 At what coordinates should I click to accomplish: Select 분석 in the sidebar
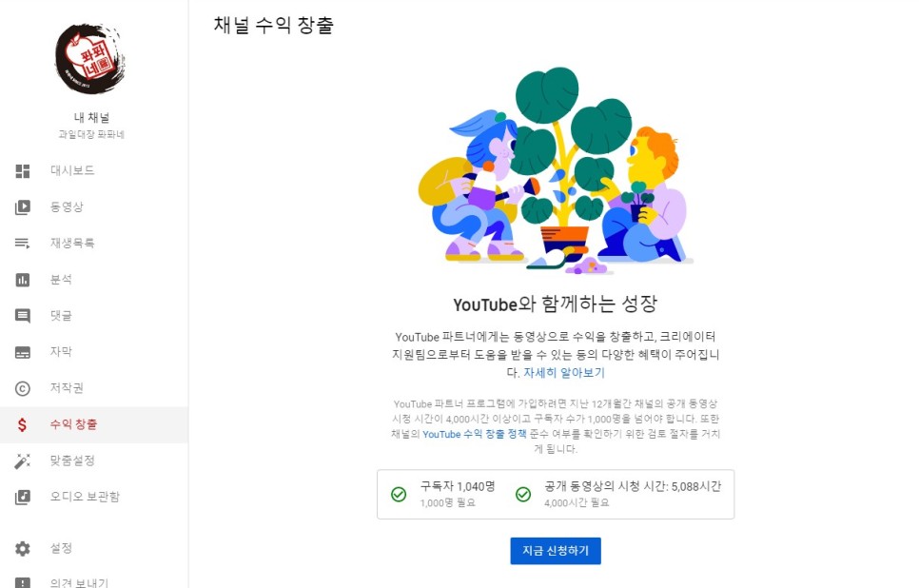coord(94,280)
